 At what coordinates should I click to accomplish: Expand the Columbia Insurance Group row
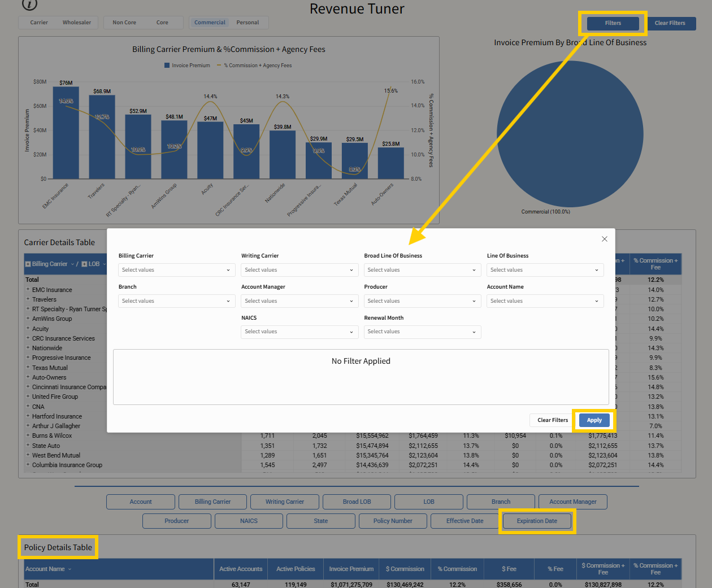click(28, 464)
